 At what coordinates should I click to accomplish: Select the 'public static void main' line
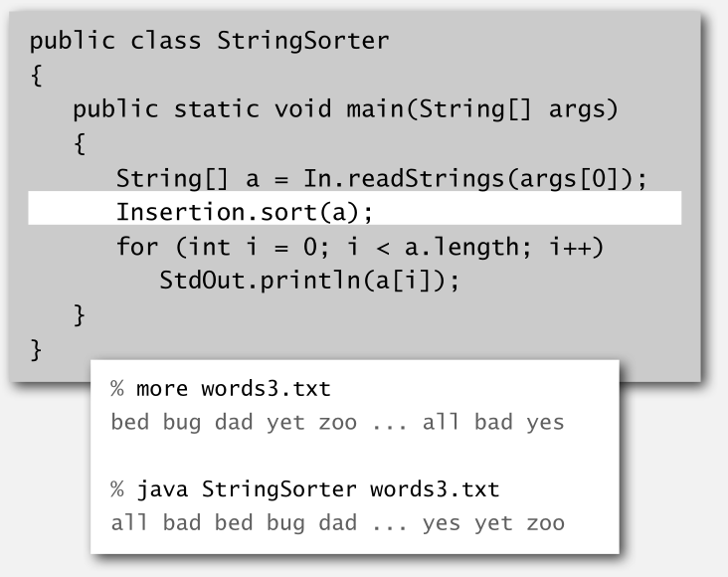point(345,109)
